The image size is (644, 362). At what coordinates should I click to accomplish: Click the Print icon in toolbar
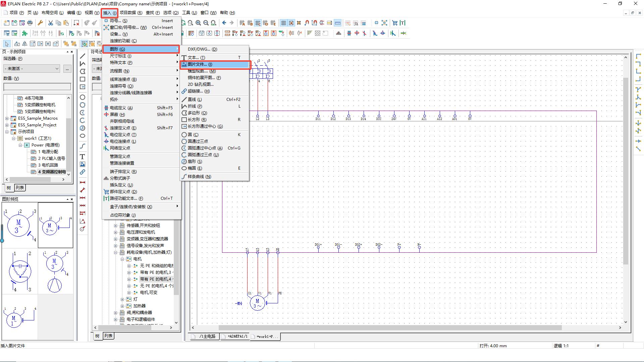point(30,23)
